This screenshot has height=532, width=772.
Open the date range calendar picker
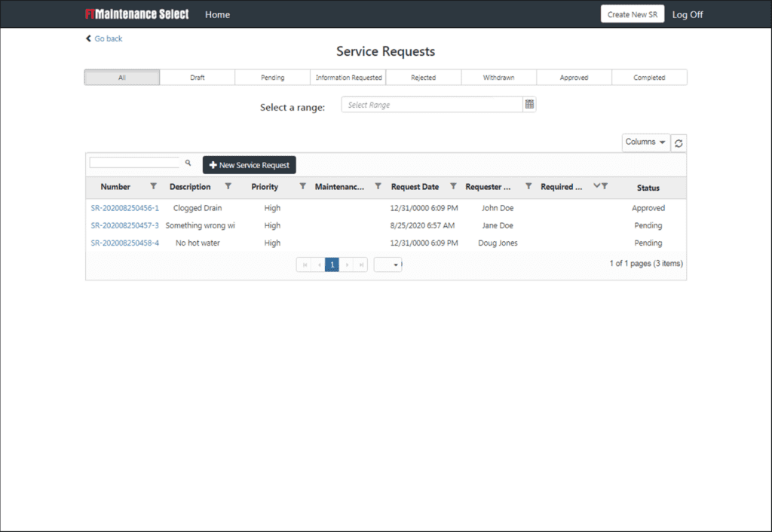529,104
